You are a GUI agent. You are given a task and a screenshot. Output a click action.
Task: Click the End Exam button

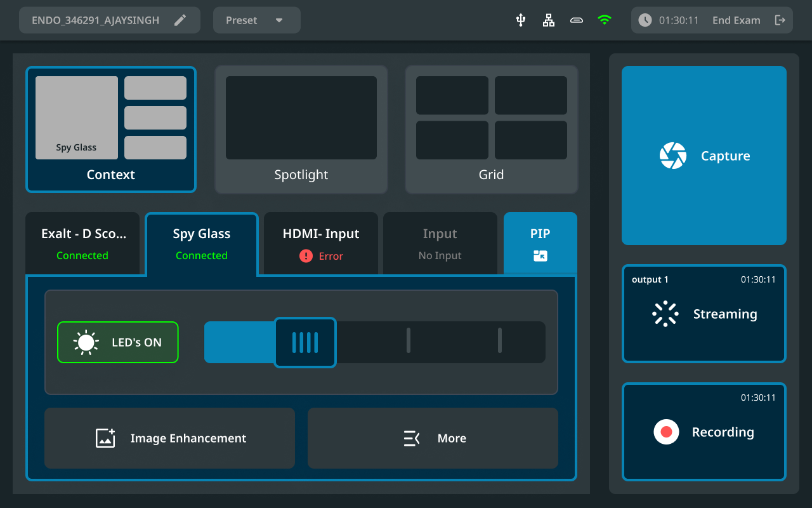[736, 20]
